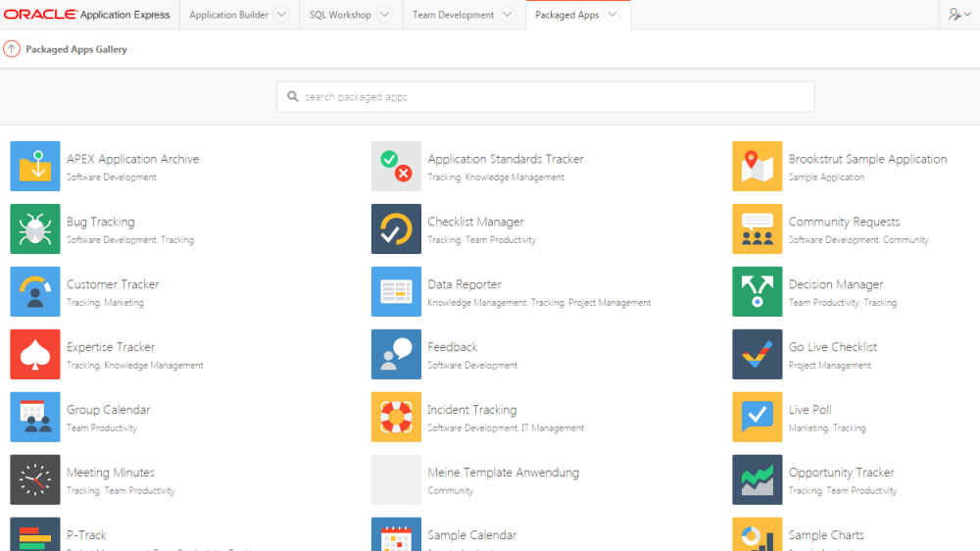The width and height of the screenshot is (980, 551).
Task: Open the Checklist Manager icon
Action: pos(396,228)
